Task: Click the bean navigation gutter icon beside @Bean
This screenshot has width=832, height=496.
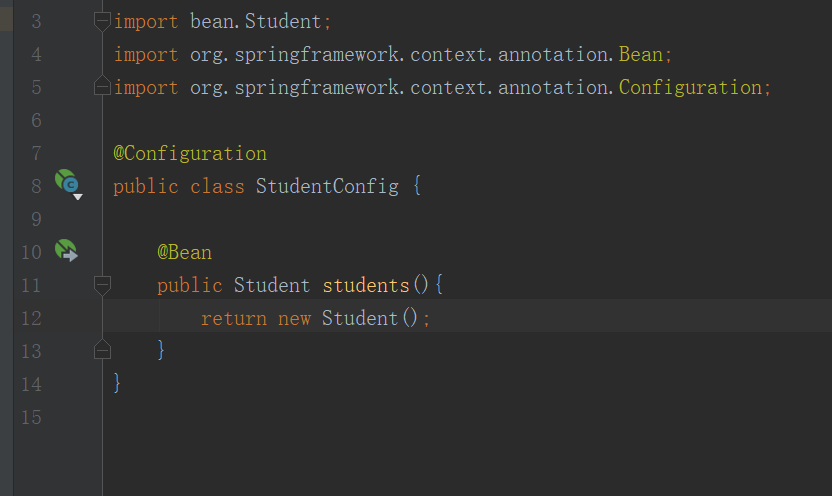Action: [x=66, y=250]
